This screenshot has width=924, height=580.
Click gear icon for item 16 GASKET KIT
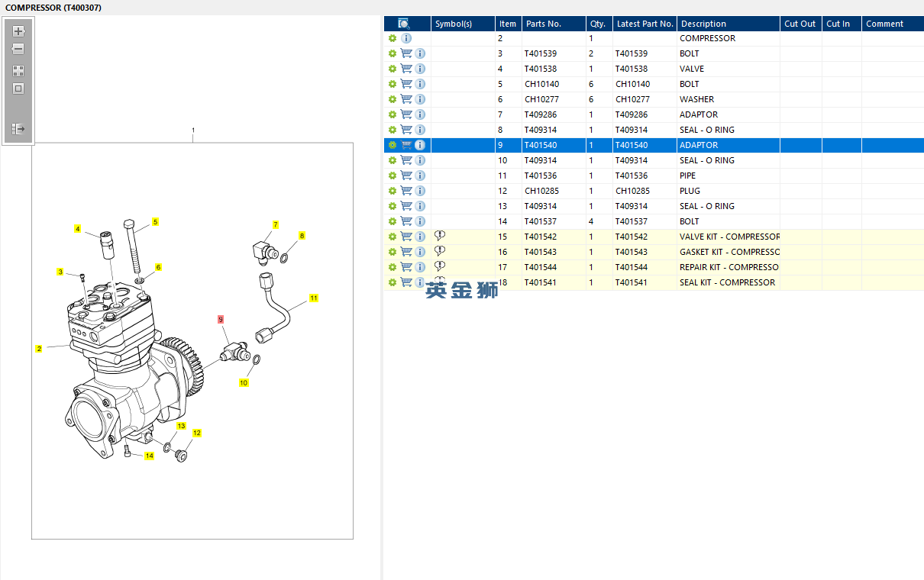pos(393,252)
